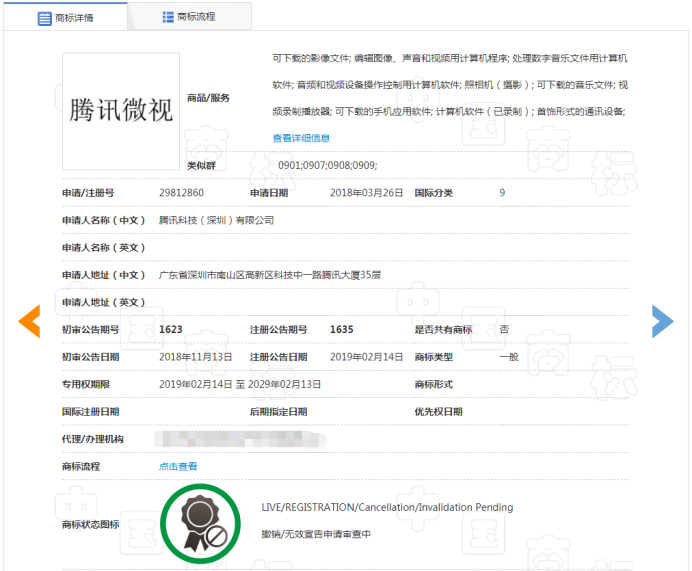This screenshot has width=692, height=571.
Task: Select application date 2018年03月26日
Action: tap(366, 193)
